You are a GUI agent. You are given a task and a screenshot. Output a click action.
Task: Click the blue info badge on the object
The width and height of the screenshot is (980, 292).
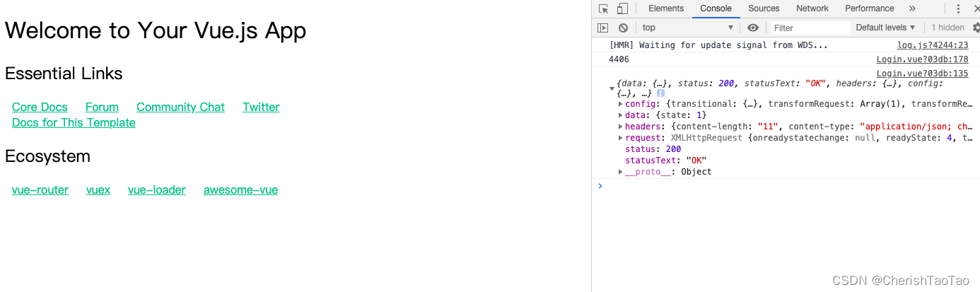click(660, 93)
